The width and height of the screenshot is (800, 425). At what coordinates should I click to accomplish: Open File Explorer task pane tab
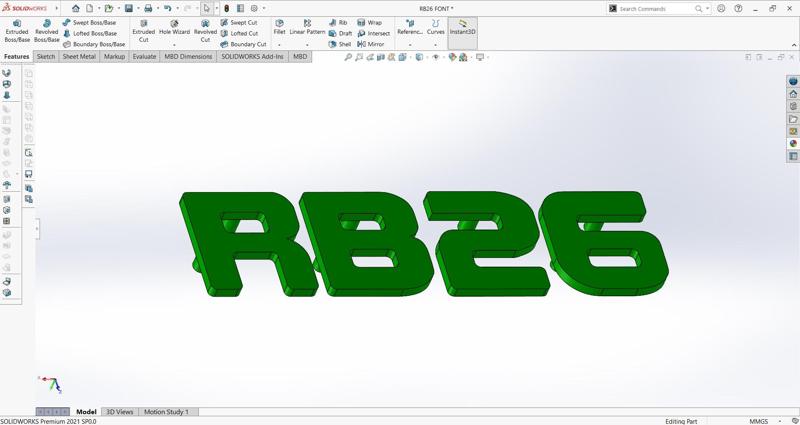793,119
